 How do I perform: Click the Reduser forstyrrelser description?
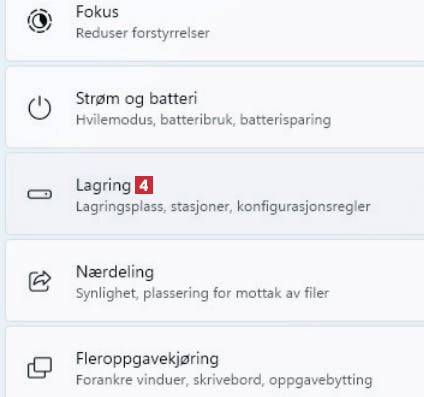click(x=143, y=33)
